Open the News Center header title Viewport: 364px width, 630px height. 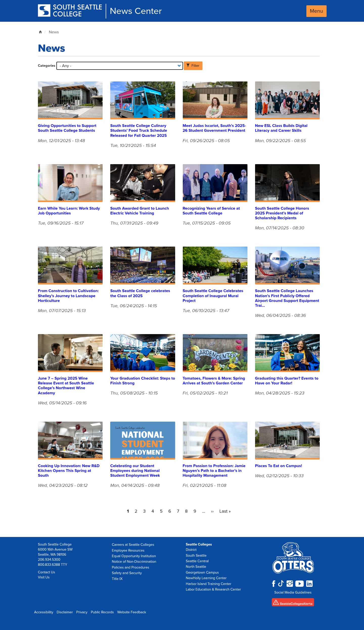136,11
